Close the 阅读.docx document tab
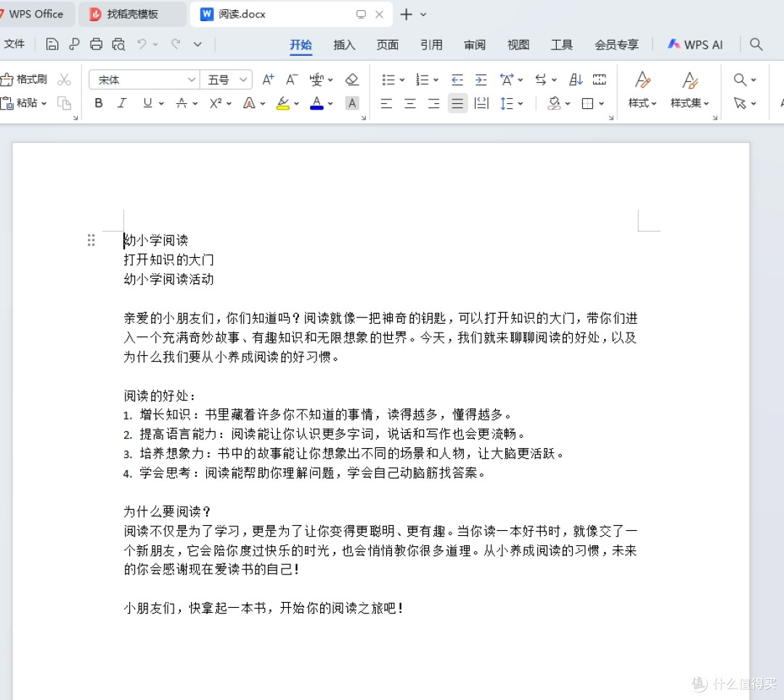 click(x=380, y=15)
